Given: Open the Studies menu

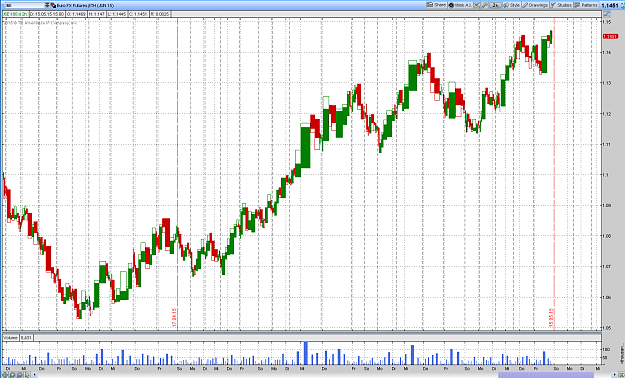Looking at the screenshot, I should [561, 5].
